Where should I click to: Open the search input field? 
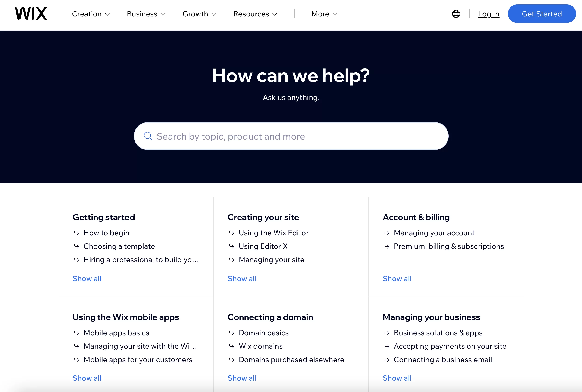point(291,136)
